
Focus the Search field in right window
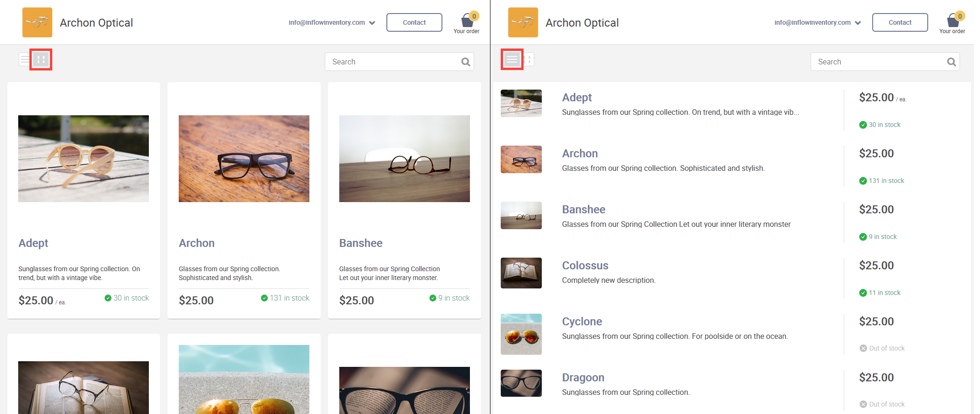885,62
